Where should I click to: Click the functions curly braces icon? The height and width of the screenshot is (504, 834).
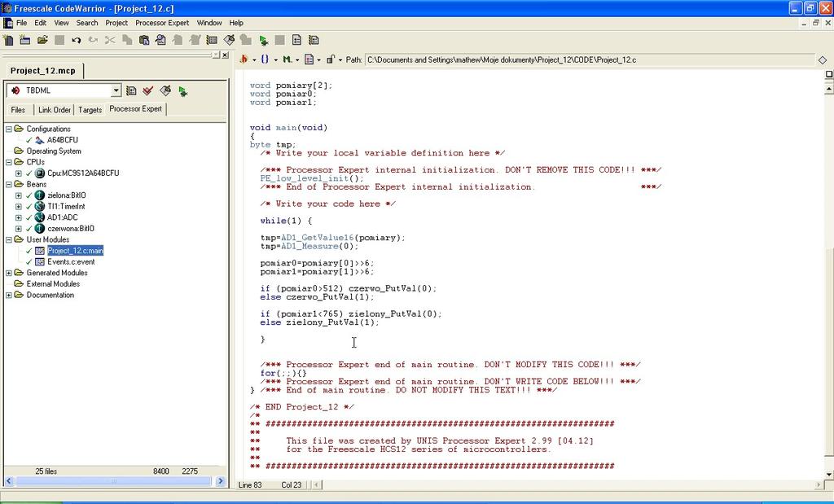click(x=265, y=59)
